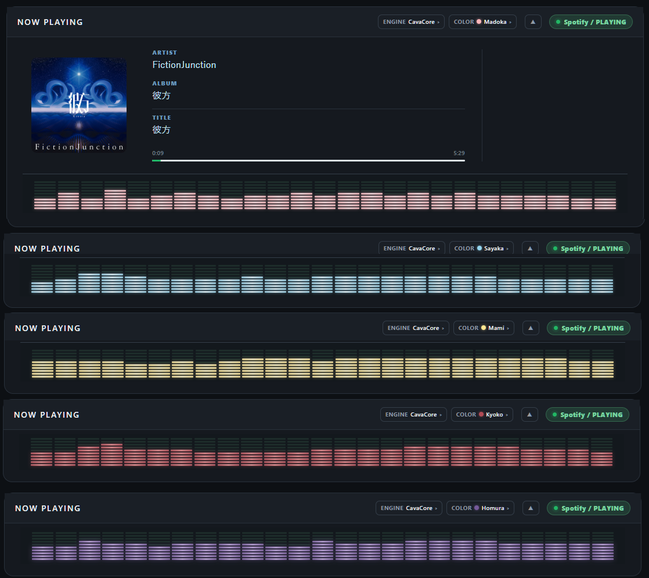Image resolution: width=649 pixels, height=578 pixels.
Task: Expand the Kyoko panel with arrow button
Action: pyautogui.click(x=529, y=414)
